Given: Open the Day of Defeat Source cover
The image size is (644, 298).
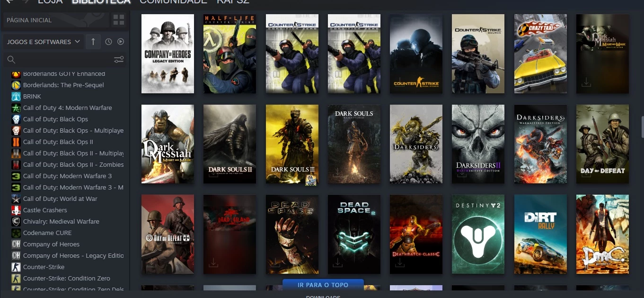Looking at the screenshot, I should pos(168,234).
